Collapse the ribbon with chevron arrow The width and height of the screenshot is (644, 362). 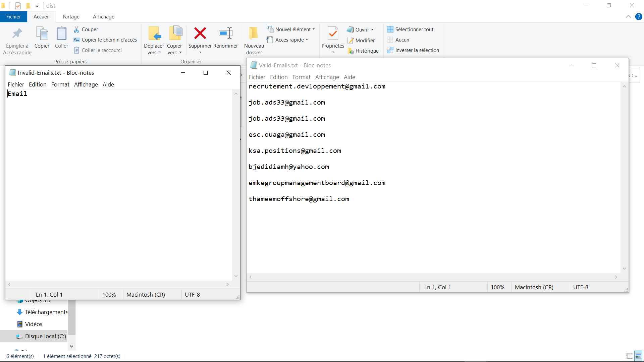[628, 17]
